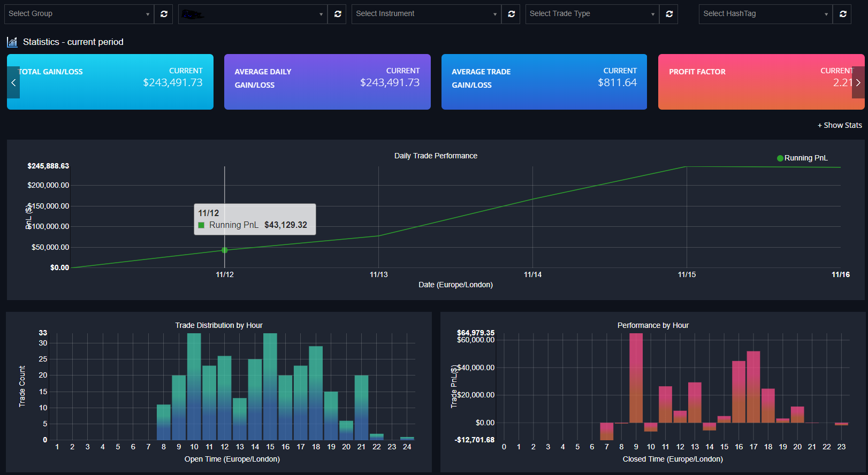Select the Profit Factor card
The width and height of the screenshot is (868, 475).
coord(761,82)
